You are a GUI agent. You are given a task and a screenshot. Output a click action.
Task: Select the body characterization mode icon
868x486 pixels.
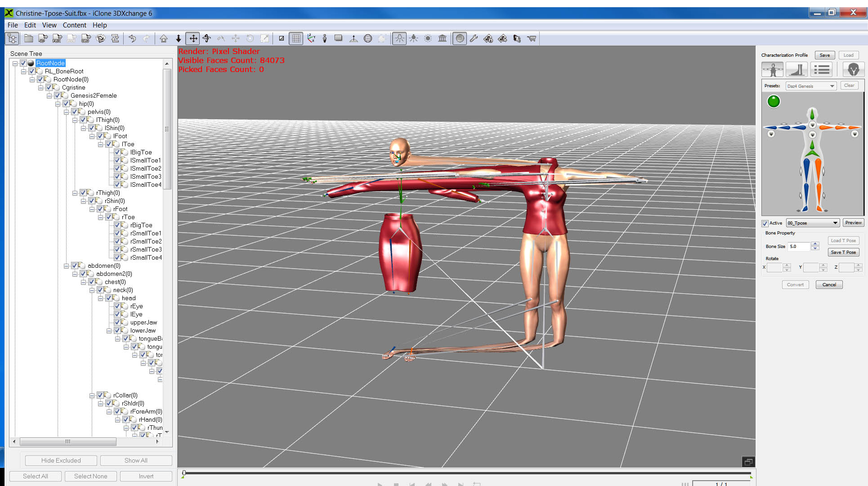pyautogui.click(x=772, y=70)
